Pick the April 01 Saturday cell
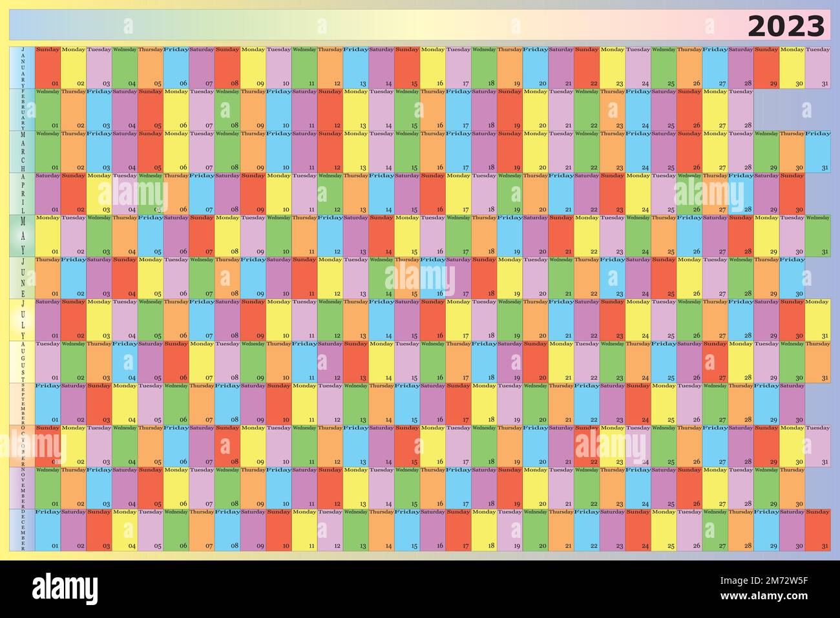The image size is (840, 618). click(48, 193)
